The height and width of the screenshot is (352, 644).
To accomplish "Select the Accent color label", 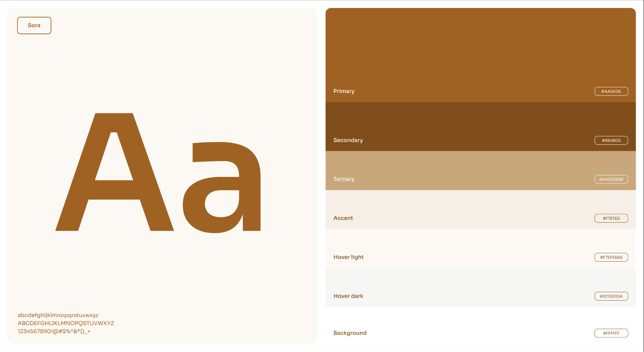I will (x=343, y=218).
